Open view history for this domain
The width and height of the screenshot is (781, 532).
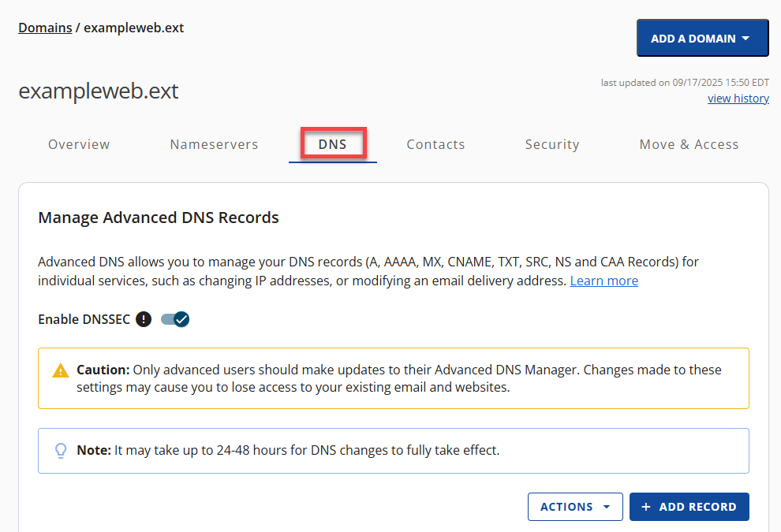click(738, 98)
